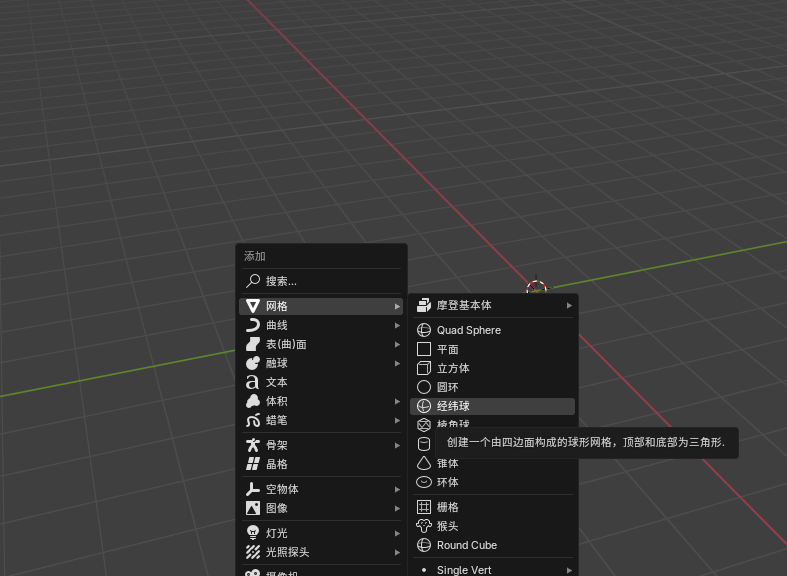787x576 pixels.
Task: Click the search field in the 添加 menu
Action: pos(321,281)
